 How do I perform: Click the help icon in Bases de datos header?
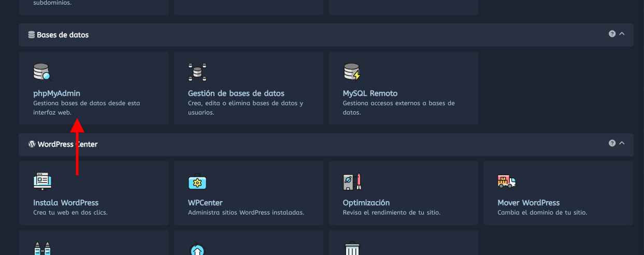(x=612, y=34)
